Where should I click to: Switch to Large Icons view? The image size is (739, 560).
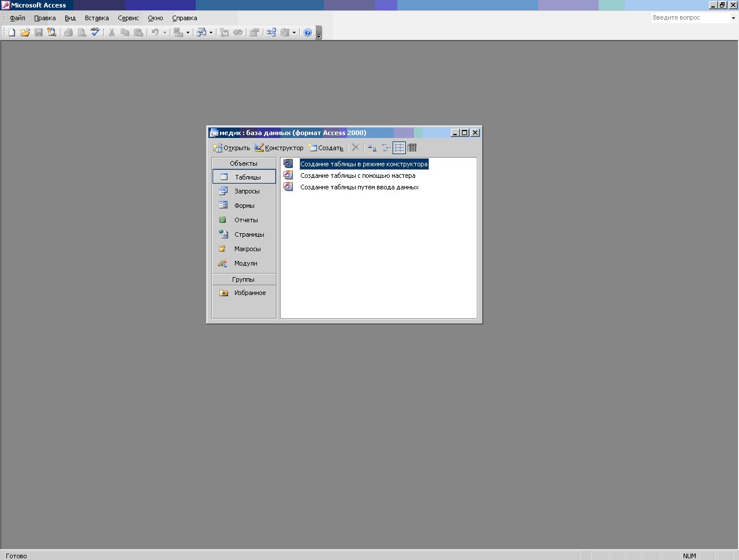coord(372,148)
